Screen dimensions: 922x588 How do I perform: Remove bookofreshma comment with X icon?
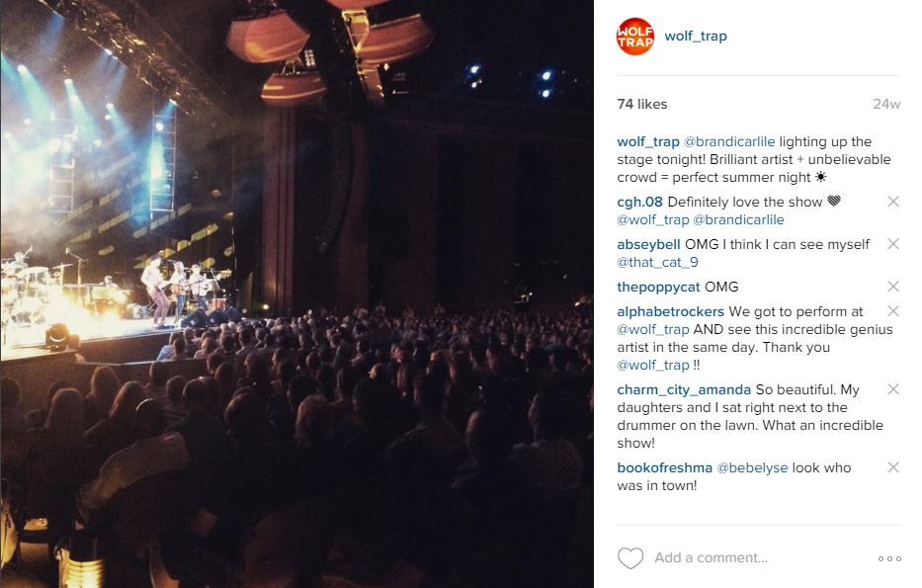tap(893, 467)
